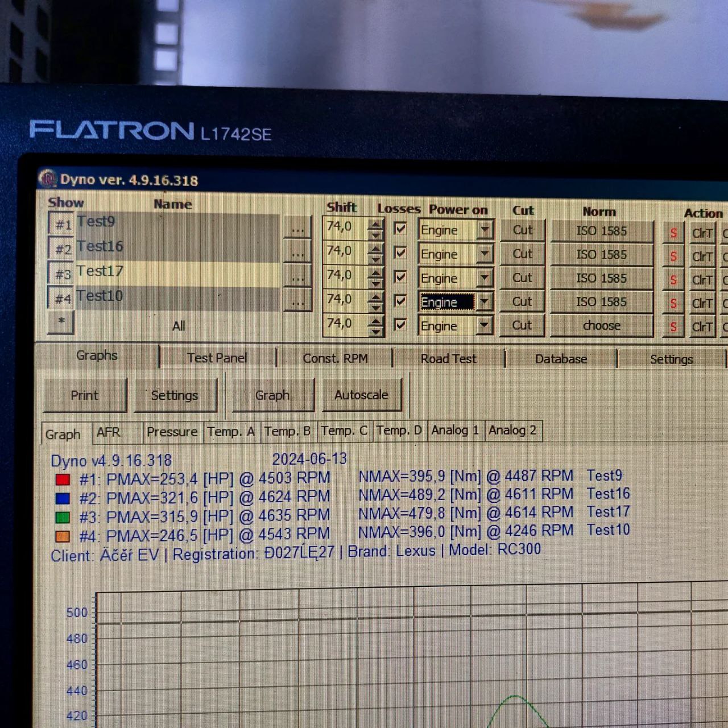The image size is (728, 728).
Task: Decrease the Shift value for Test10
Action: [x=375, y=308]
